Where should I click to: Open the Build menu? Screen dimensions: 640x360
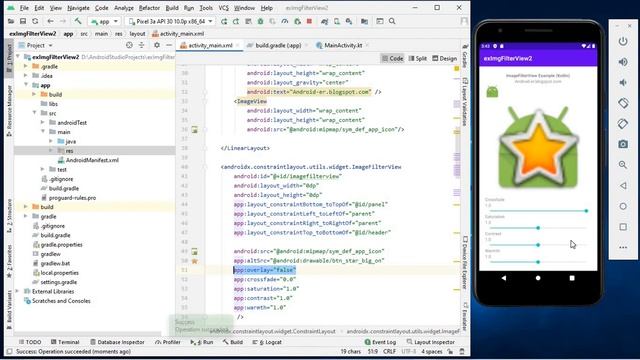click(x=172, y=8)
